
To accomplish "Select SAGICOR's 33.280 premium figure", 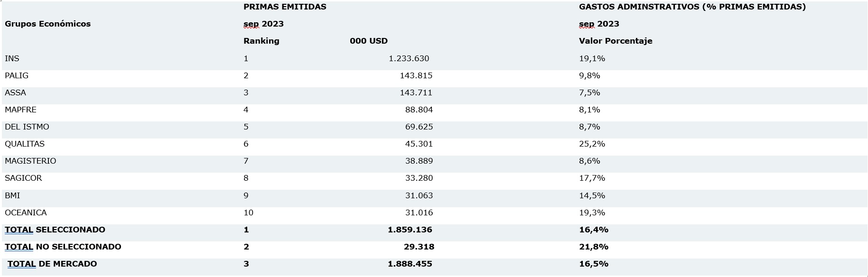I will tap(419, 178).
